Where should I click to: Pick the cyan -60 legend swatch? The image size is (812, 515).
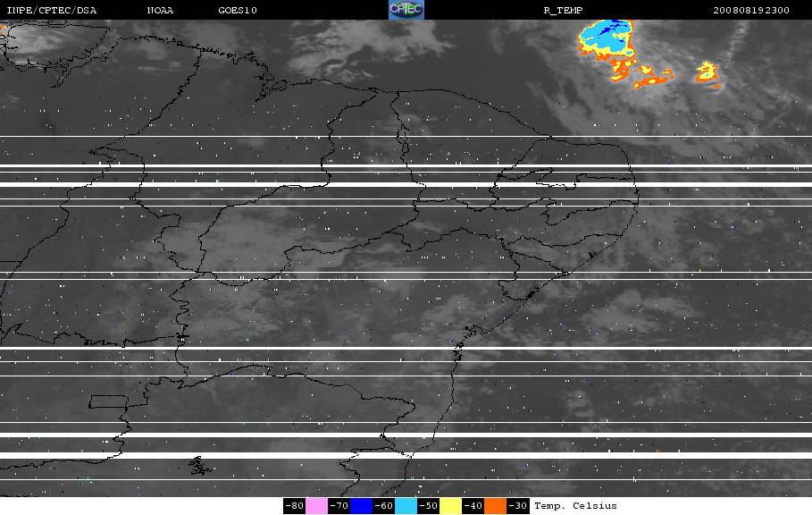coord(406,506)
